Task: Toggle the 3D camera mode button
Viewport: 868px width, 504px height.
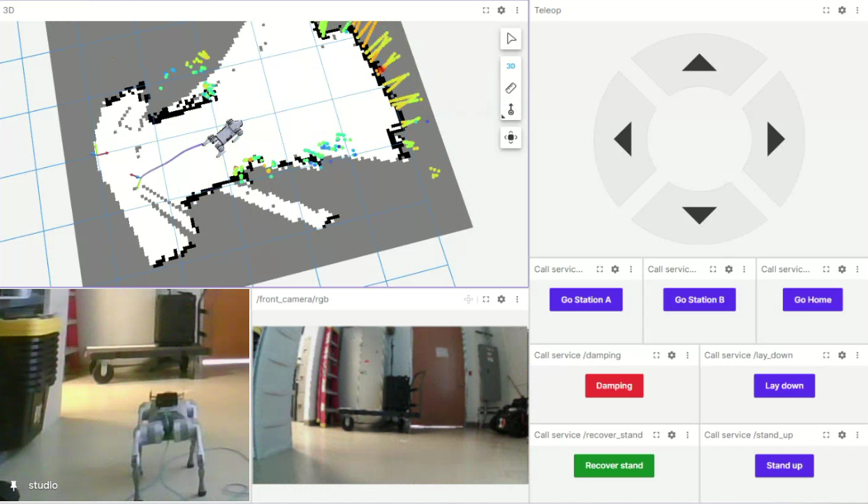Action: [510, 66]
